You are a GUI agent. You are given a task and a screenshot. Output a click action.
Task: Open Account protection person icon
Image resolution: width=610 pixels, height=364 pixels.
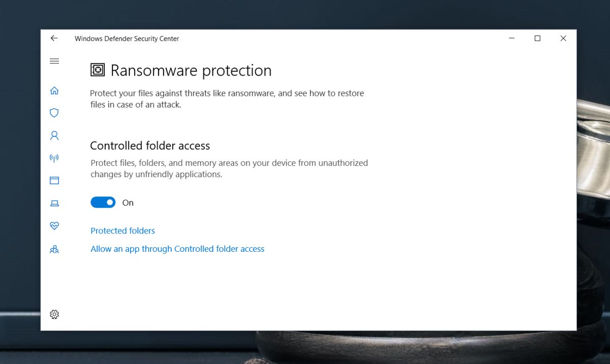pyautogui.click(x=54, y=136)
